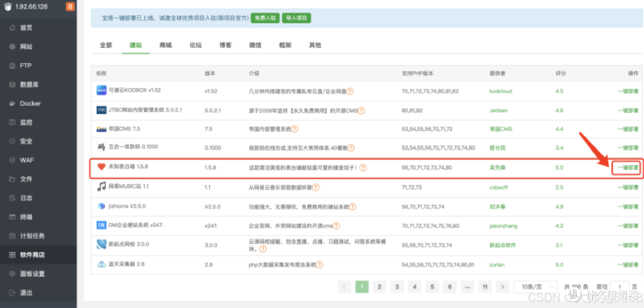This screenshot has width=644, height=308.
Task: Click the heart icon of 未知表白墙
Action: click(x=101, y=166)
